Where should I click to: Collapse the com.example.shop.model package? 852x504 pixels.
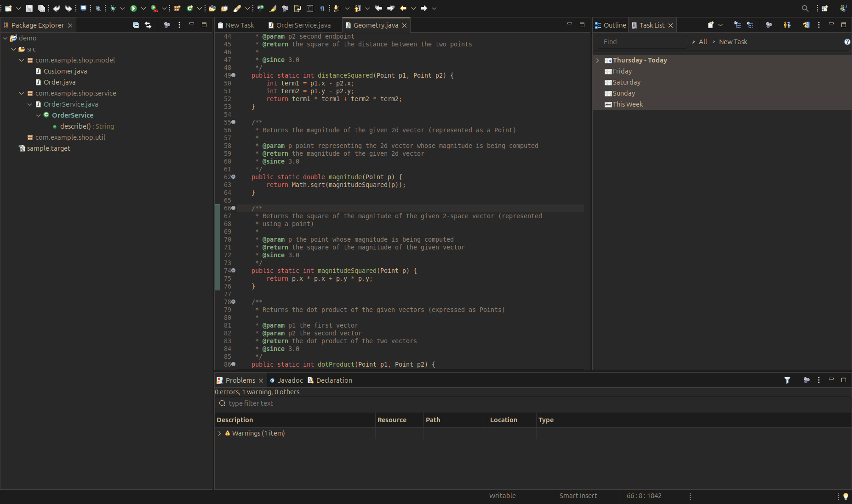[22, 60]
